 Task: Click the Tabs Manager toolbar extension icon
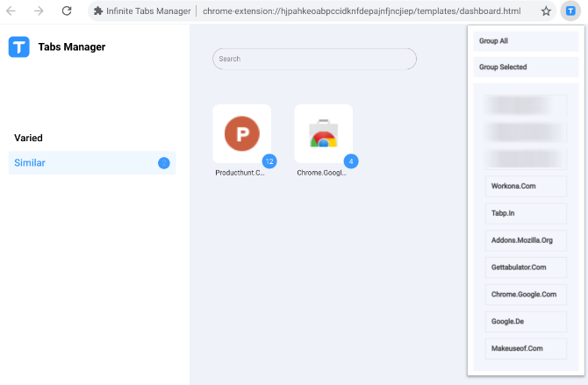tap(570, 11)
